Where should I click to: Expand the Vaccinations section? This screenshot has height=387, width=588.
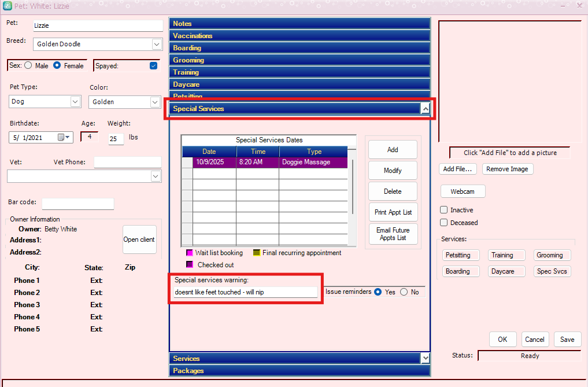click(299, 36)
